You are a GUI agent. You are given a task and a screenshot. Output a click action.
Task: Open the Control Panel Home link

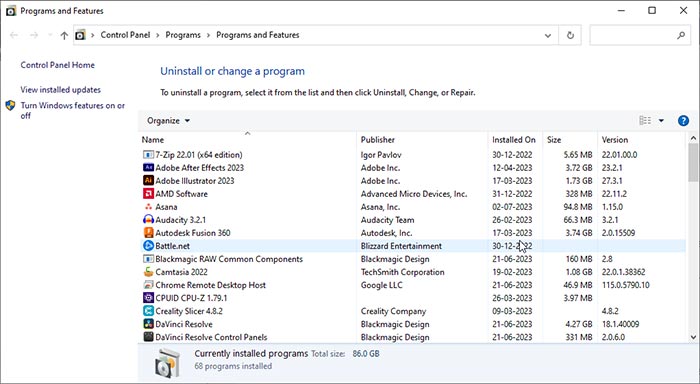58,65
